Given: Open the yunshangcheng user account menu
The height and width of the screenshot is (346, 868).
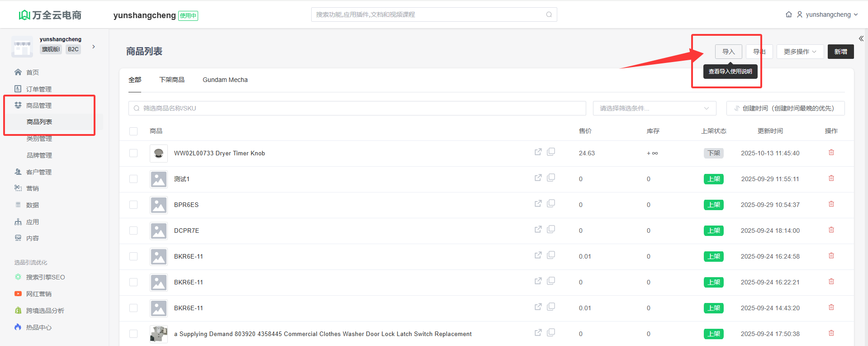Looking at the screenshot, I should click(x=827, y=14).
